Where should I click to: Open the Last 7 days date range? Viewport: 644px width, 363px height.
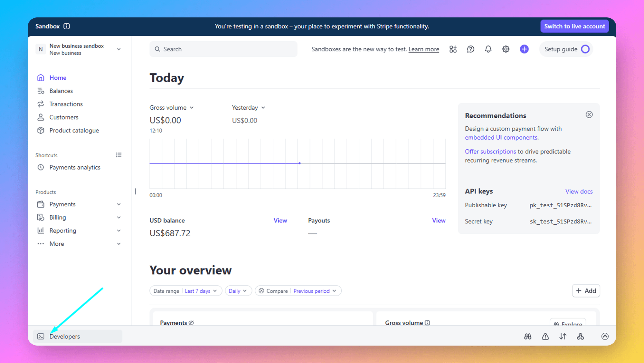pyautogui.click(x=201, y=291)
